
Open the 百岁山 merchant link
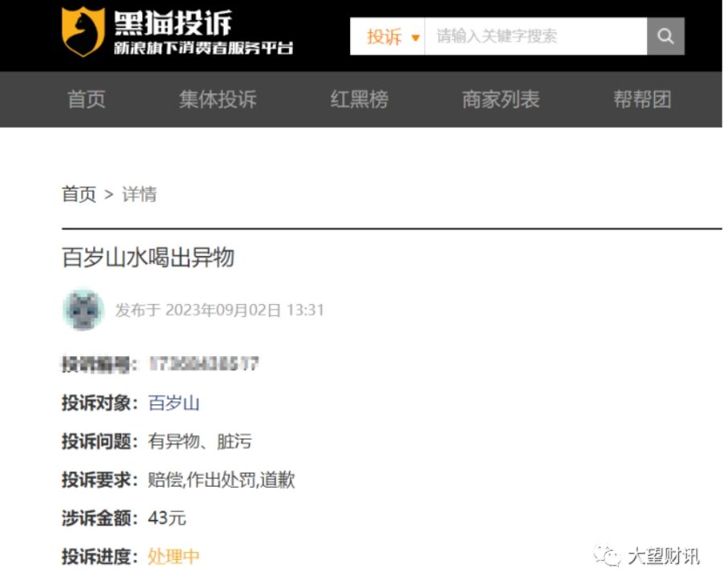coord(173,403)
